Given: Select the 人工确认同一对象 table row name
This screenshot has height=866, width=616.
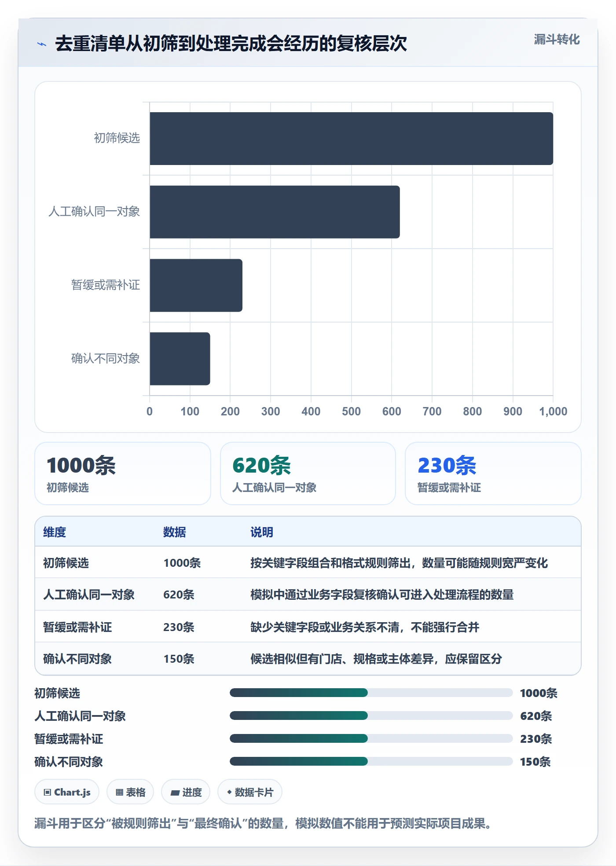Looking at the screenshot, I should [x=89, y=594].
